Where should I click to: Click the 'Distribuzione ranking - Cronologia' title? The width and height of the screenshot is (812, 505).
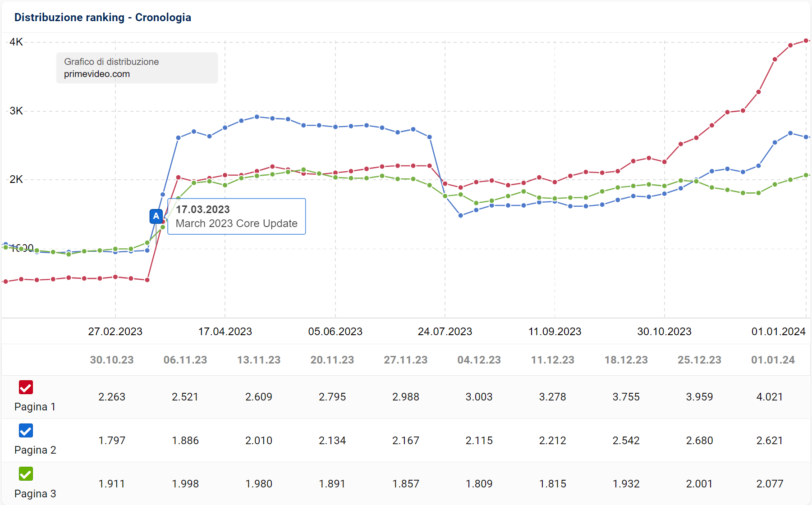coord(103,17)
